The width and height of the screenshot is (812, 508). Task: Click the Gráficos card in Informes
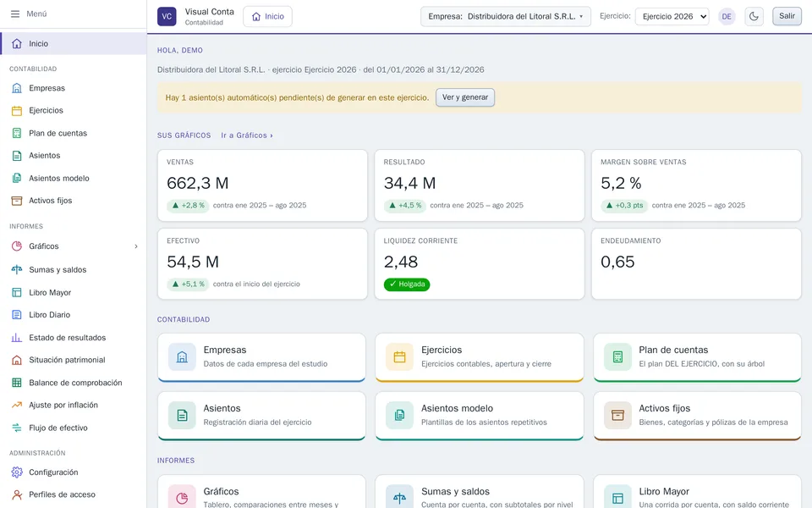(x=261, y=491)
